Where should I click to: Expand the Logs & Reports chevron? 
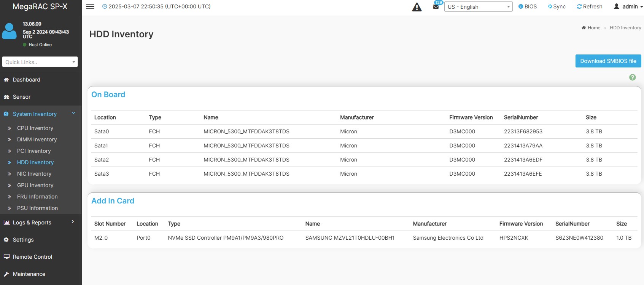(x=73, y=222)
